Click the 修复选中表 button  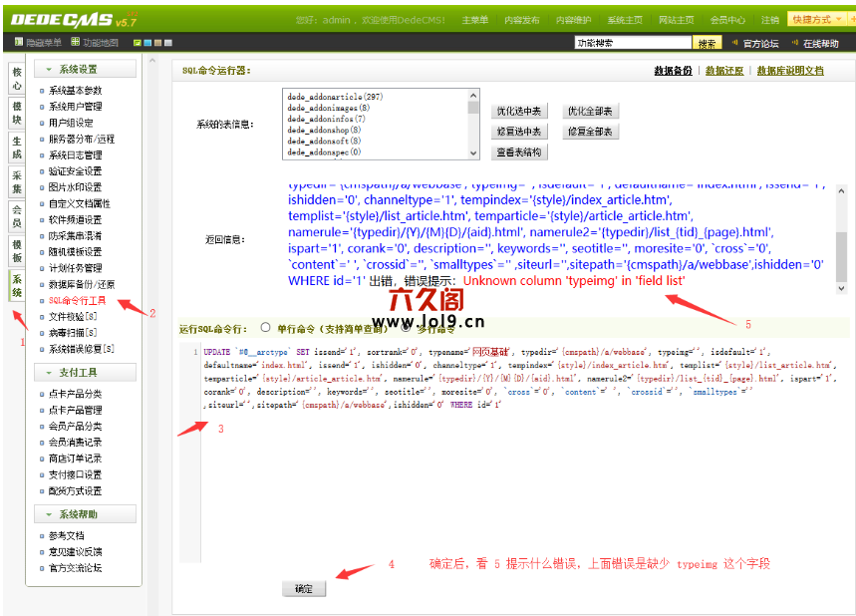point(519,132)
